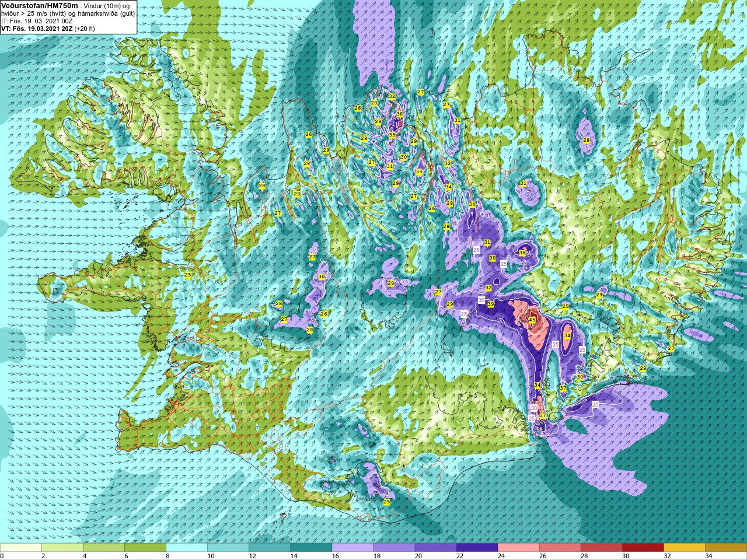Click the yellow gust label reading 36
Screen dimensions: 747x560
click(x=522, y=253)
